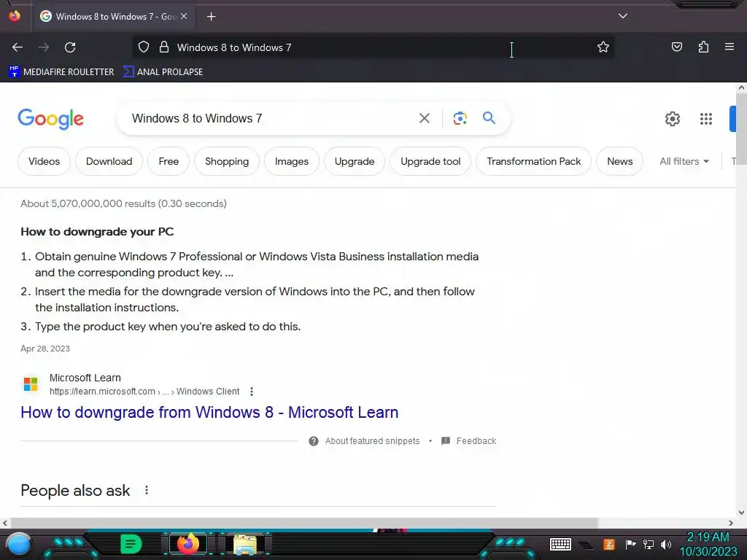Image resolution: width=747 pixels, height=560 pixels.
Task: Click the forward navigation arrow
Action: [x=44, y=47]
